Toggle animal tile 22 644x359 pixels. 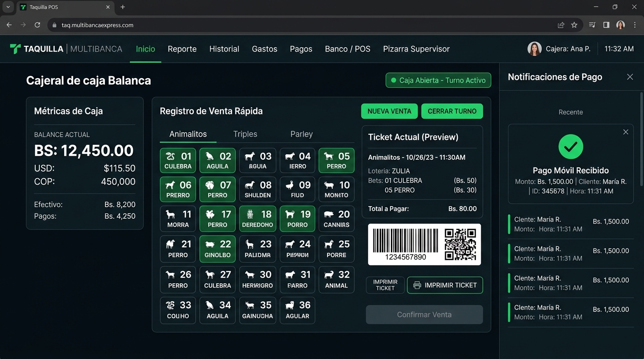pyautogui.click(x=218, y=249)
